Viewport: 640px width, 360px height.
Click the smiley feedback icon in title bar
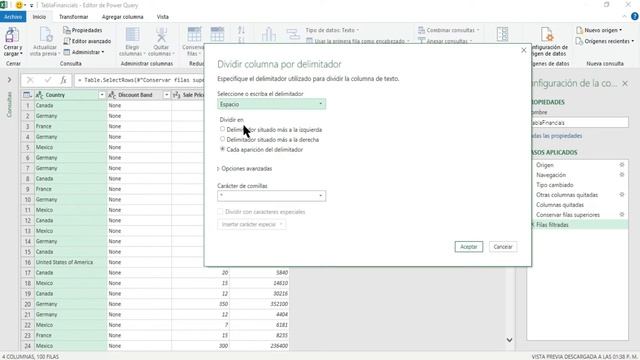[x=19, y=5]
